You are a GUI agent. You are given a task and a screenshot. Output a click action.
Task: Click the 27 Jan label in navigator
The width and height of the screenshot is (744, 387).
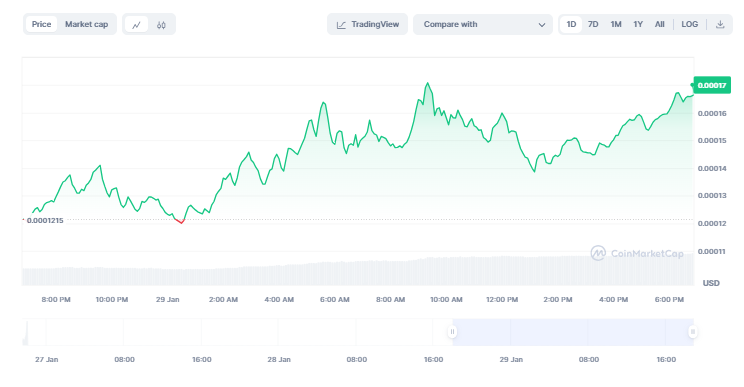46,359
